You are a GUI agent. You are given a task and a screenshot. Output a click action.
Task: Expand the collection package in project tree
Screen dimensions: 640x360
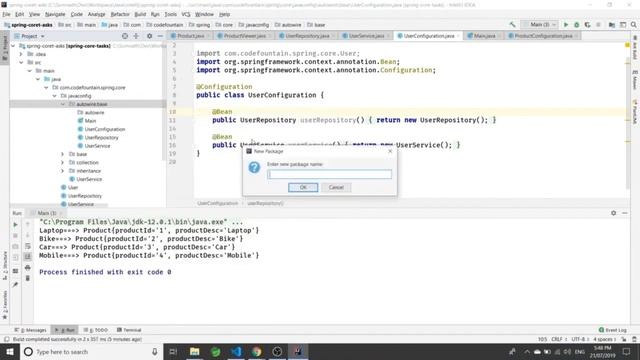[x=62, y=162]
